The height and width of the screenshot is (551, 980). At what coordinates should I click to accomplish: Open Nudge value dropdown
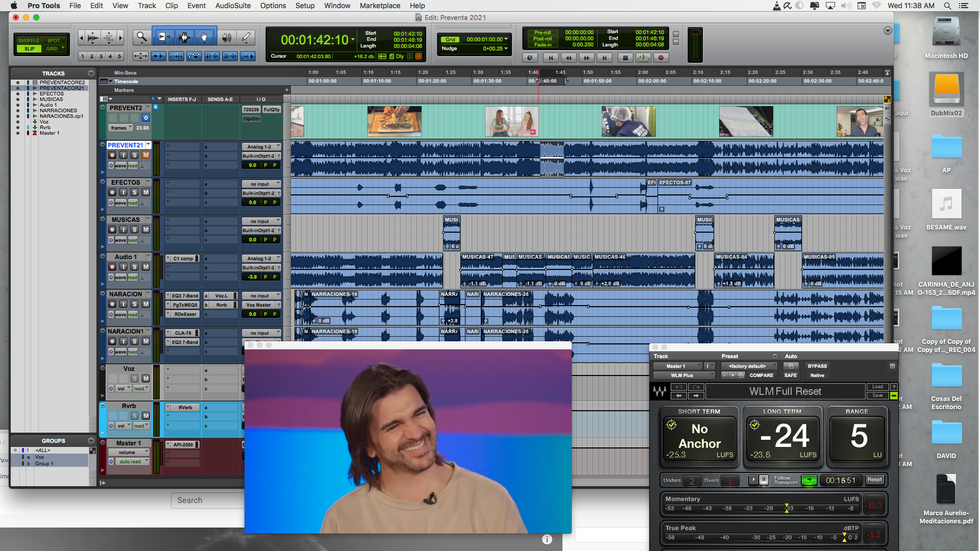pyautogui.click(x=506, y=48)
